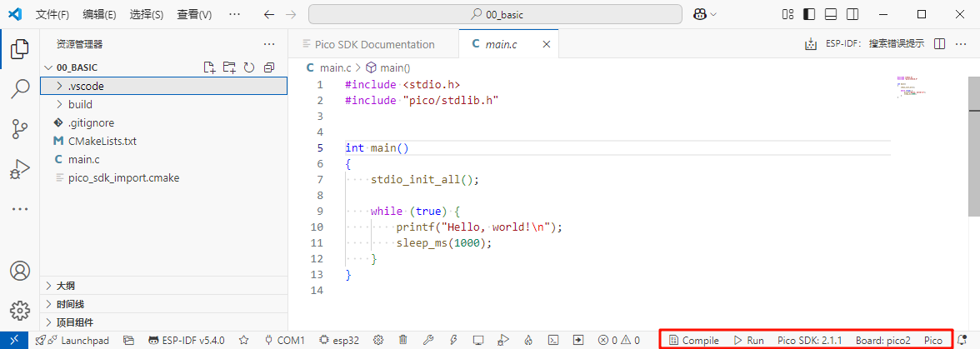The image size is (980, 349).
Task: Open the 编辑(E) menu
Action: click(x=99, y=14)
